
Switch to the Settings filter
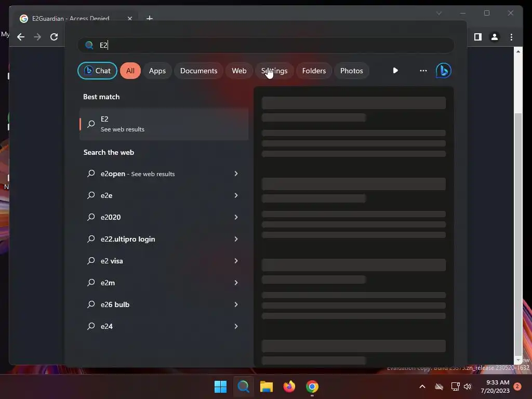(x=274, y=71)
